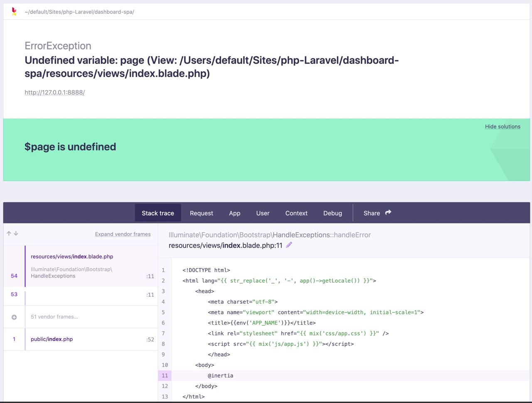Click the '51 vendor frames…' text
The width and height of the screenshot is (532, 403).
[x=54, y=317]
